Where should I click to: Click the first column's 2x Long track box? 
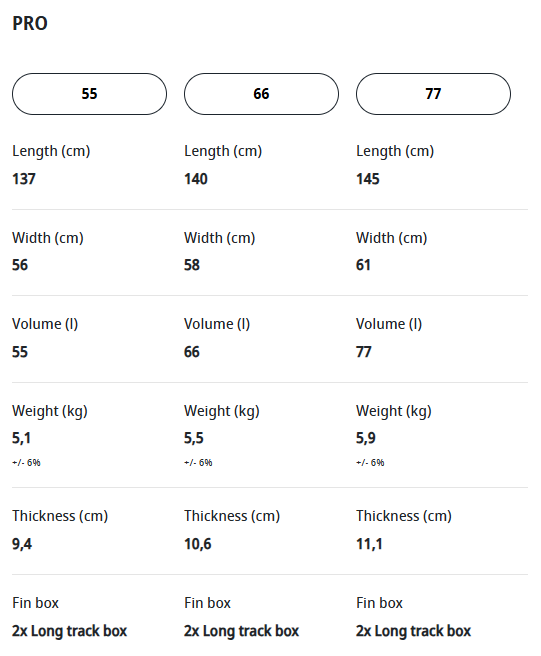(69, 631)
